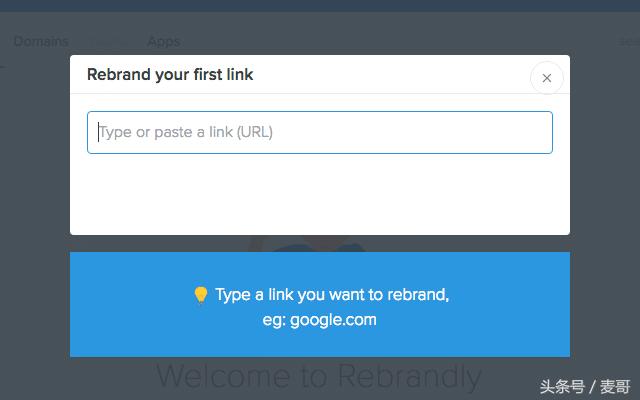This screenshot has width=640, height=400.
Task: Click the dimmed overlay left of the dialog
Action: [35, 200]
